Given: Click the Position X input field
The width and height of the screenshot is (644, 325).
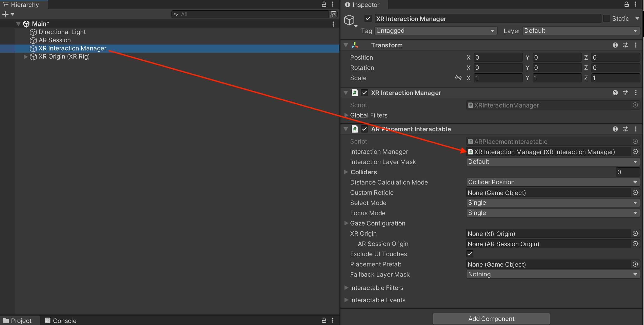Looking at the screenshot, I should click(497, 57).
